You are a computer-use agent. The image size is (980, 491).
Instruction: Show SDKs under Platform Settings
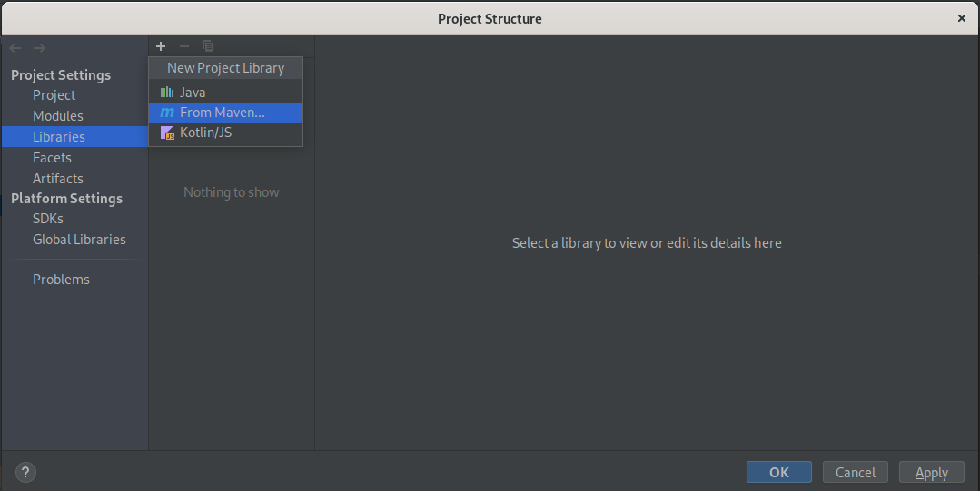(48, 219)
